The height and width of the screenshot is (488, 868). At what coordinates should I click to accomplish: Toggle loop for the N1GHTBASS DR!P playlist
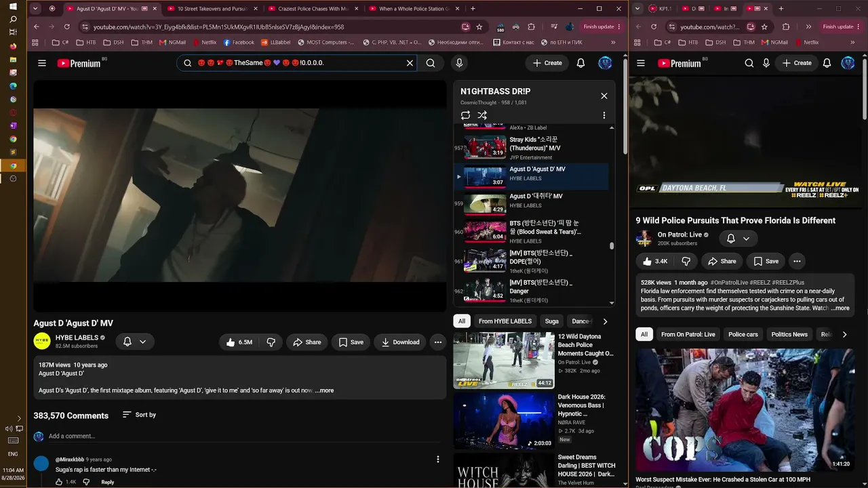465,115
